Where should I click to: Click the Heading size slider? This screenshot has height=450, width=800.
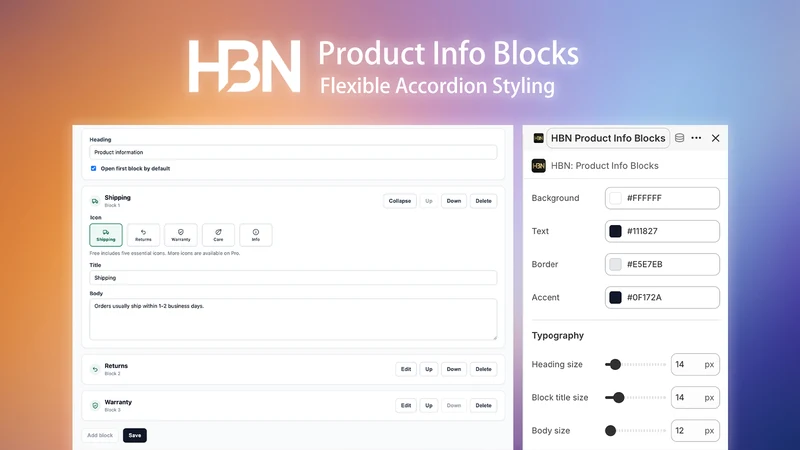635,364
